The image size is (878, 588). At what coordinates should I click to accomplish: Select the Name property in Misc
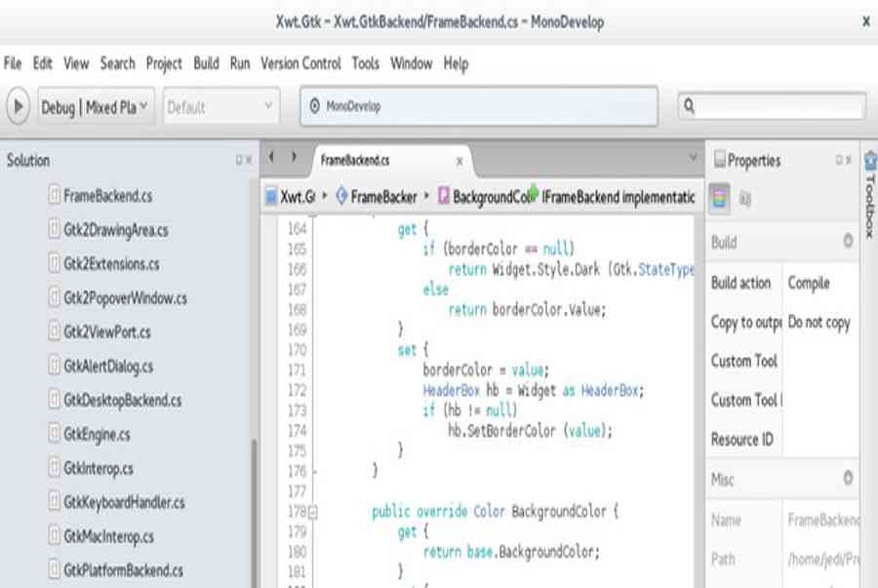pyautogui.click(x=782, y=521)
